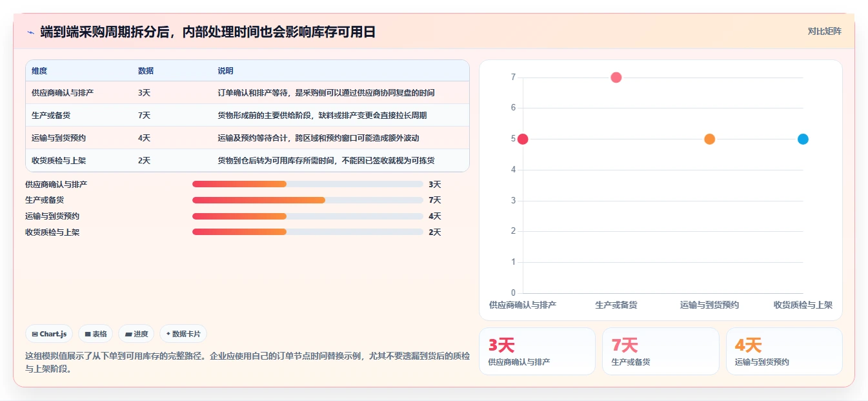Viewport: 868px width, 401px height.
Task: Click the footer paragraph starting 这组模拟值
Action: pos(247,362)
